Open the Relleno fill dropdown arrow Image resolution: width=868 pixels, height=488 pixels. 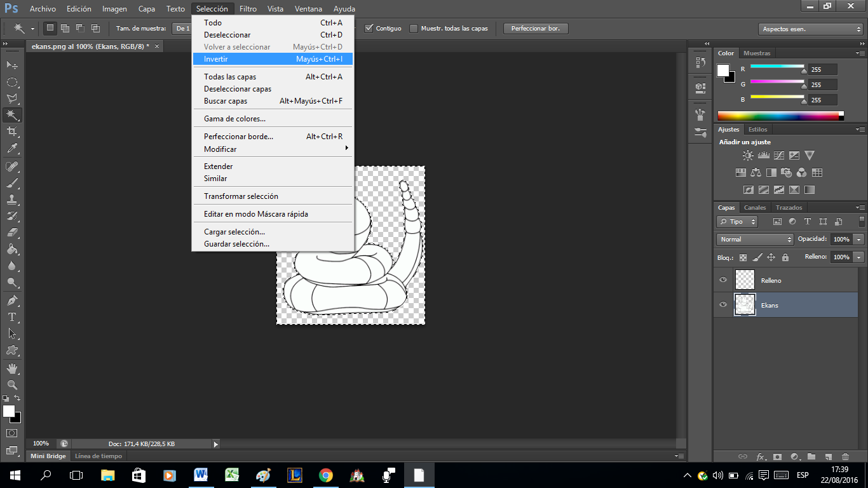click(x=859, y=257)
